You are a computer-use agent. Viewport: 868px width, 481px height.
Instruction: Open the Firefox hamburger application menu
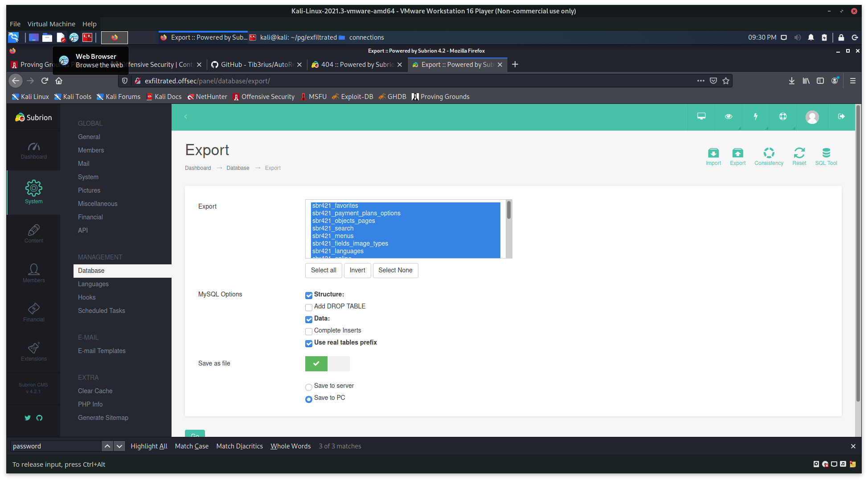click(x=853, y=81)
